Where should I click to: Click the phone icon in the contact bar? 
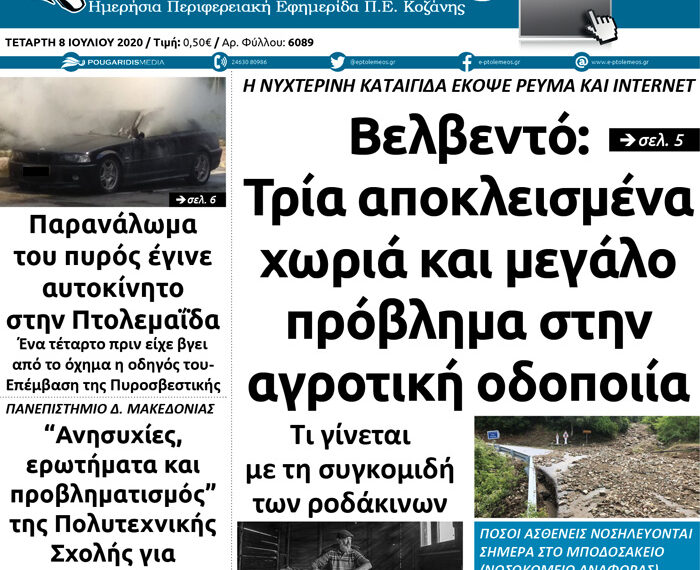221,62
